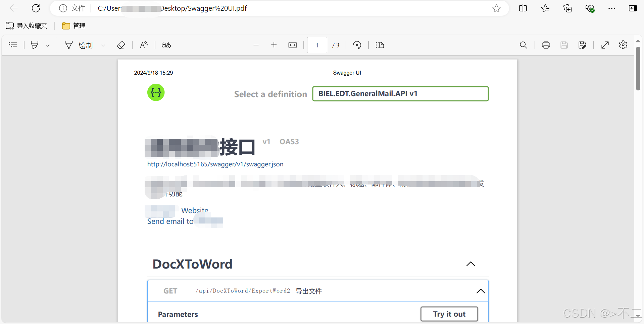Select the eraser tool
Viewport: 644px width, 324px height.
click(121, 45)
